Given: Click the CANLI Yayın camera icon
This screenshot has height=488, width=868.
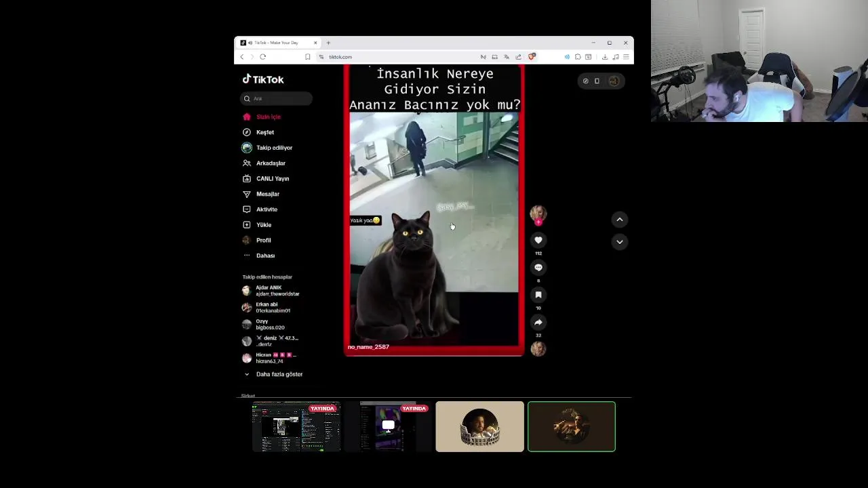Looking at the screenshot, I should (x=247, y=179).
